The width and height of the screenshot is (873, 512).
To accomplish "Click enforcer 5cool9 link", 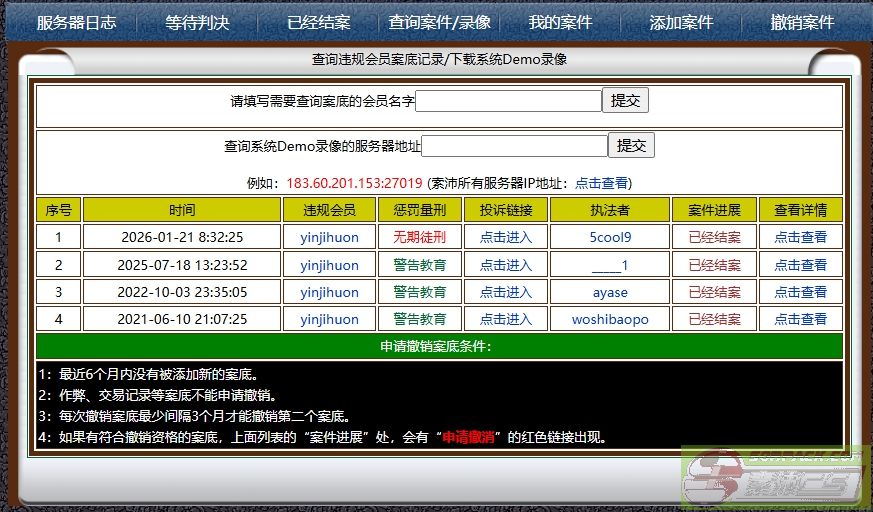I will tap(610, 237).
